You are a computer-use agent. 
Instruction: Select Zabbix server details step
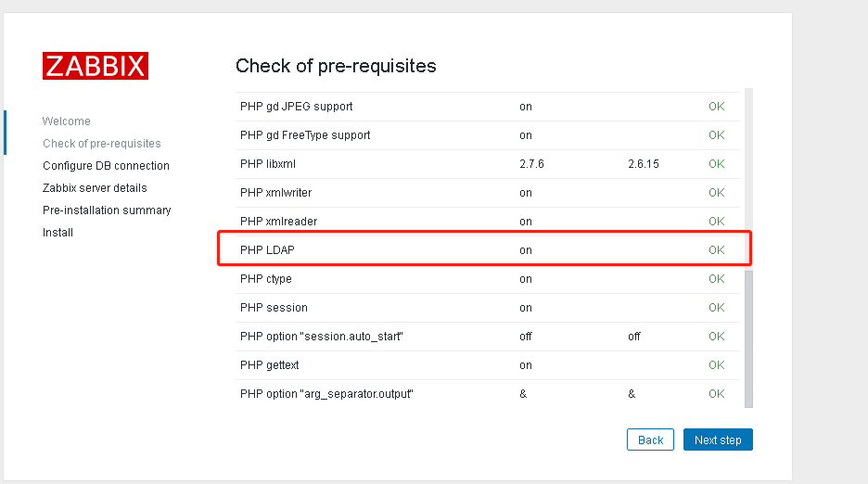[95, 187]
